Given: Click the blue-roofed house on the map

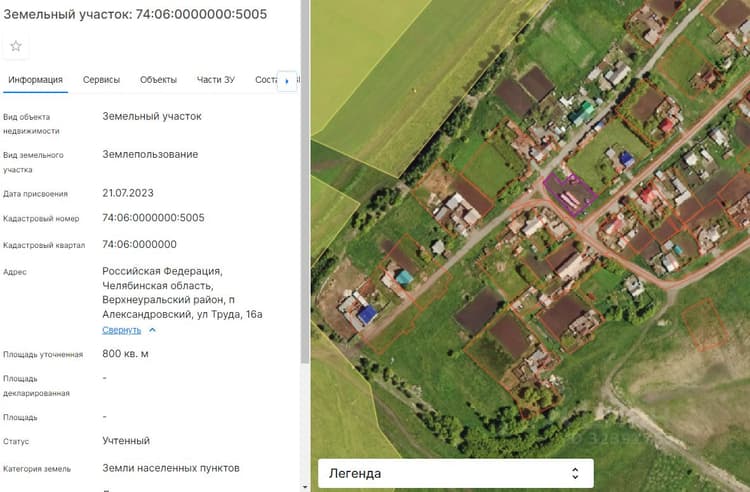Looking at the screenshot, I should 367,315.
